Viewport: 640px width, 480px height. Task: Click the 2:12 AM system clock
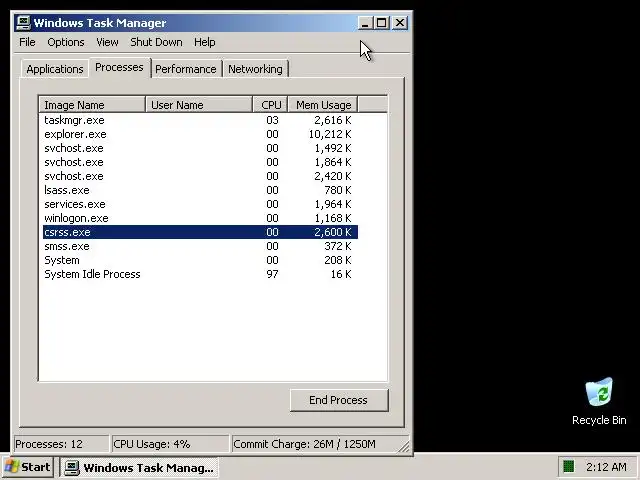(606, 467)
